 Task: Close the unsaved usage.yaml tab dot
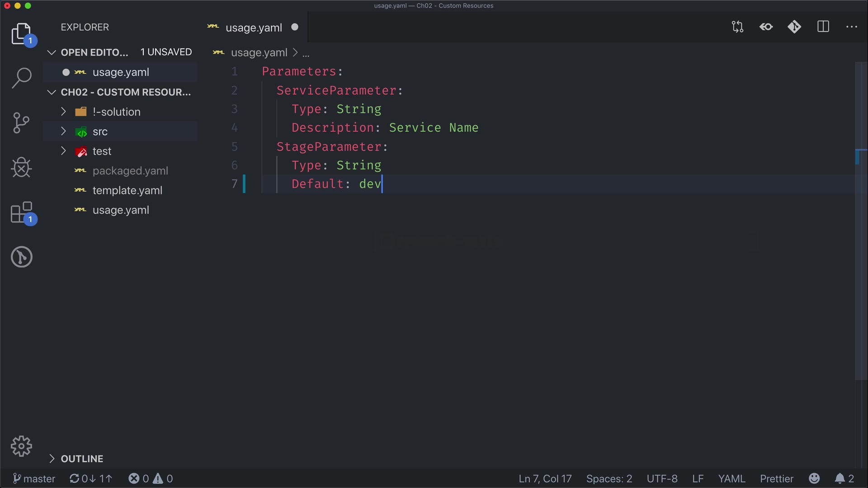click(x=295, y=27)
